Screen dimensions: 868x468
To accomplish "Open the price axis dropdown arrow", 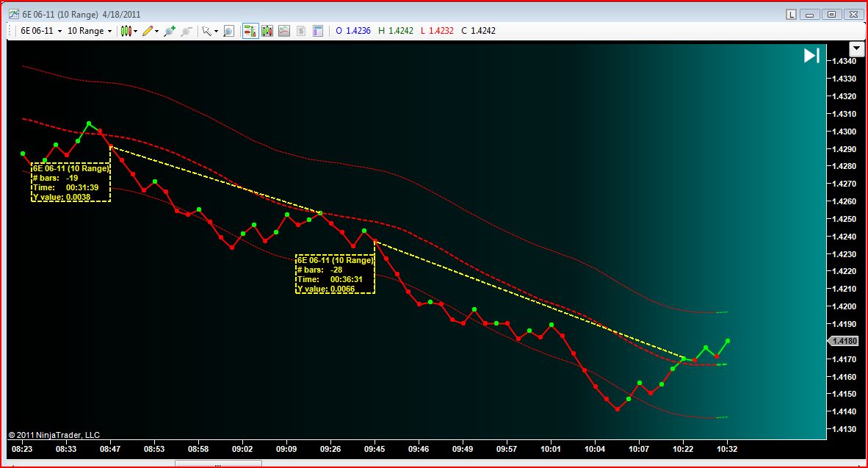I will pyautogui.click(x=856, y=48).
